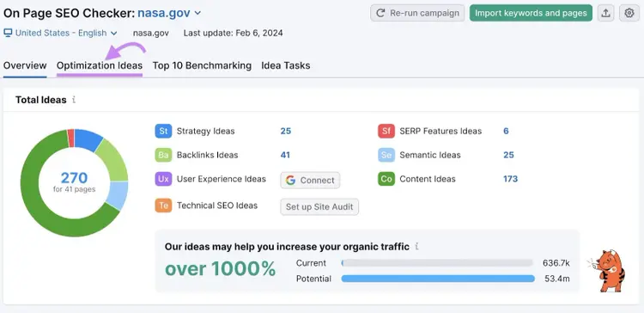Screen dimensions: 644x313
Task: Open the settings gear icon
Action: coord(629,13)
